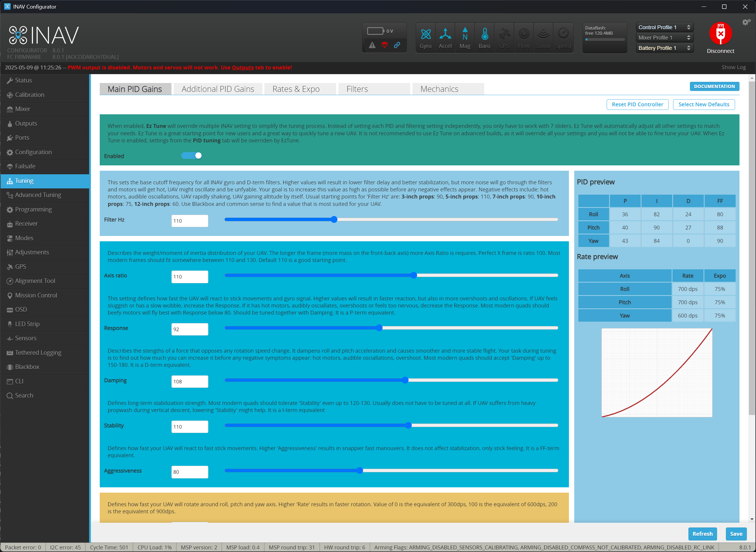Click the Response value input field
The height and width of the screenshot is (552, 756).
pyautogui.click(x=190, y=330)
